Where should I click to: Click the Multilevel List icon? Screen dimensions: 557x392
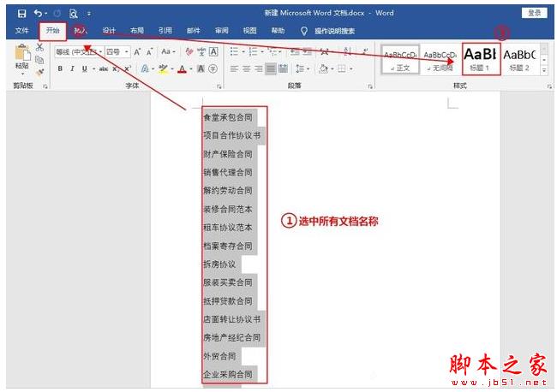[x=273, y=52]
